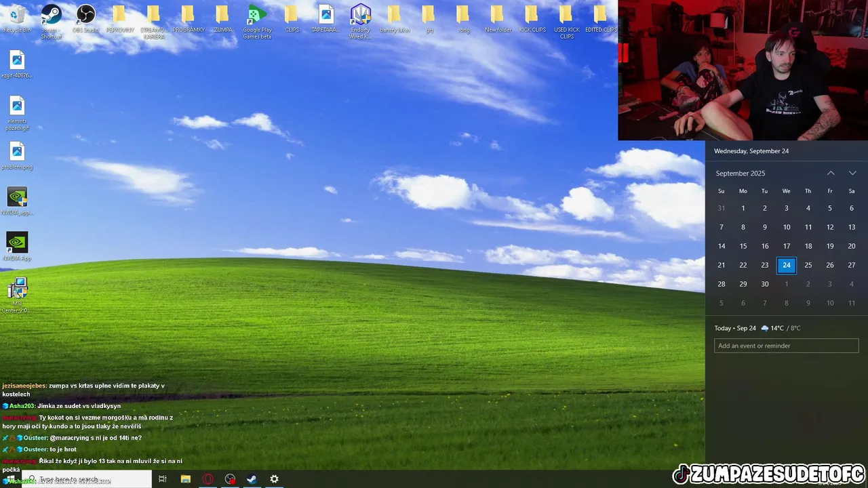Screen dimensions: 868x488
Task: Select the New folder icon
Action: pyautogui.click(x=498, y=19)
